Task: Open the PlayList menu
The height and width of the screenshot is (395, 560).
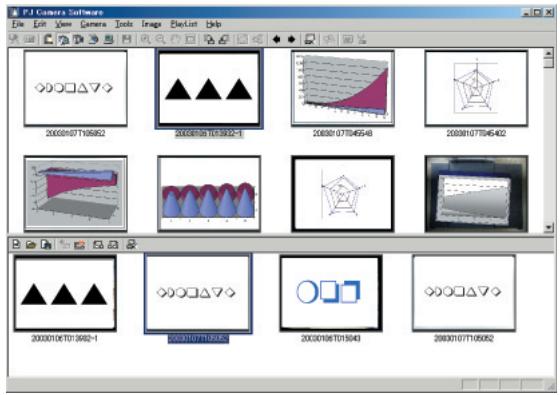Action: pos(184,24)
